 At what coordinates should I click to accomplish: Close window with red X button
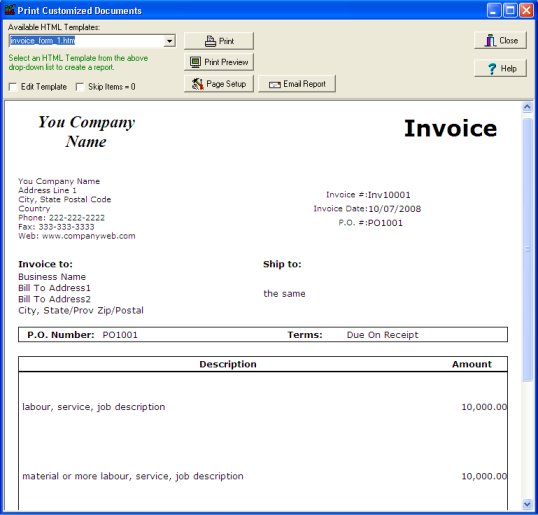click(526, 10)
